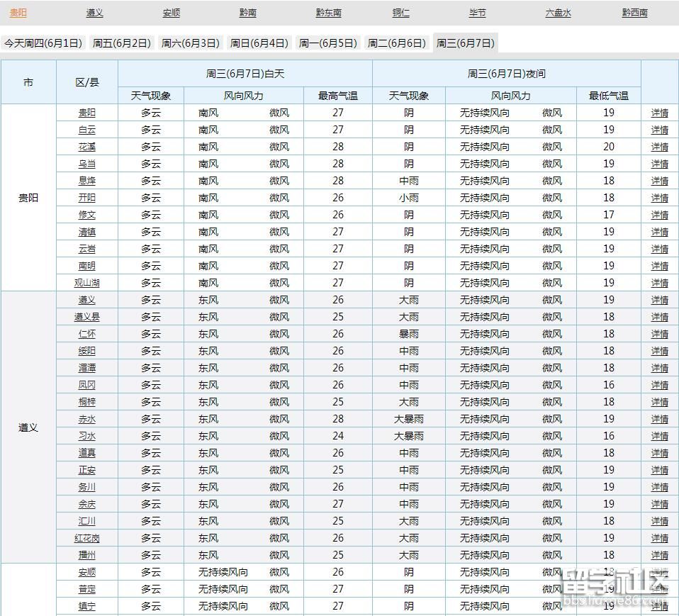Open 详情 for the 白云 row
The width and height of the screenshot is (679, 616).
(x=659, y=130)
